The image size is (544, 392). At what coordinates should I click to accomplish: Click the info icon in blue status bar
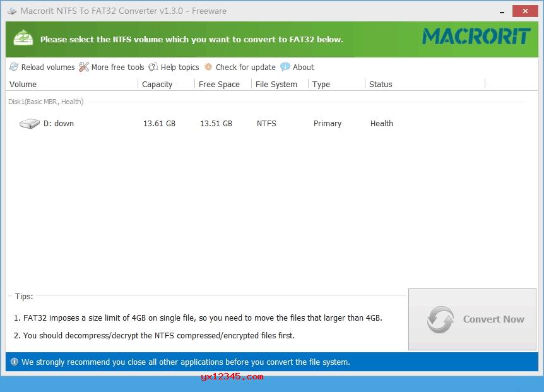pos(15,362)
